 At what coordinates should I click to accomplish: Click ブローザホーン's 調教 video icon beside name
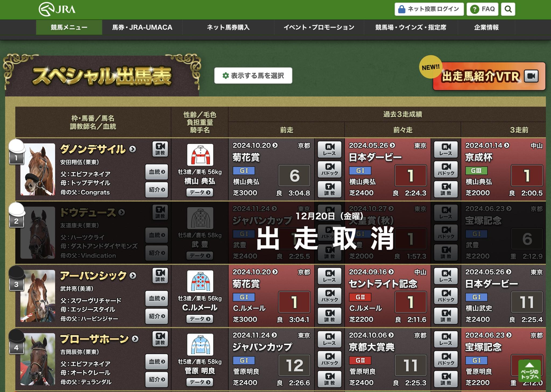(160, 338)
